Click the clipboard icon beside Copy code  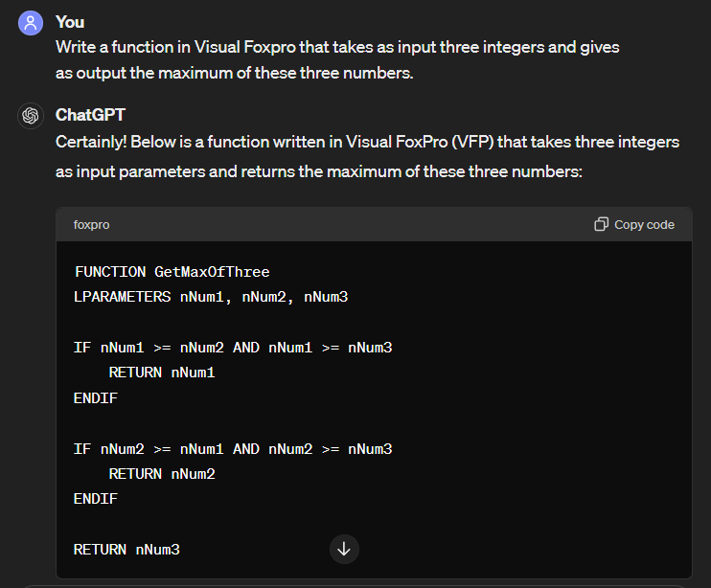[x=601, y=224]
